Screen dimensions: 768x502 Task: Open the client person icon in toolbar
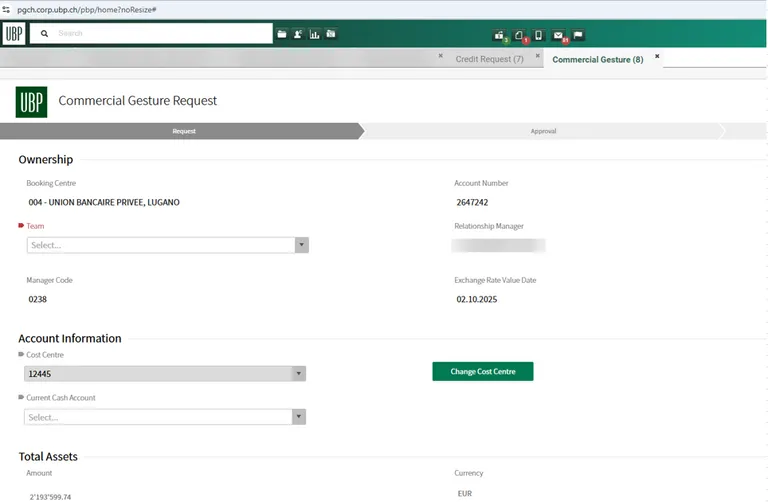298,34
